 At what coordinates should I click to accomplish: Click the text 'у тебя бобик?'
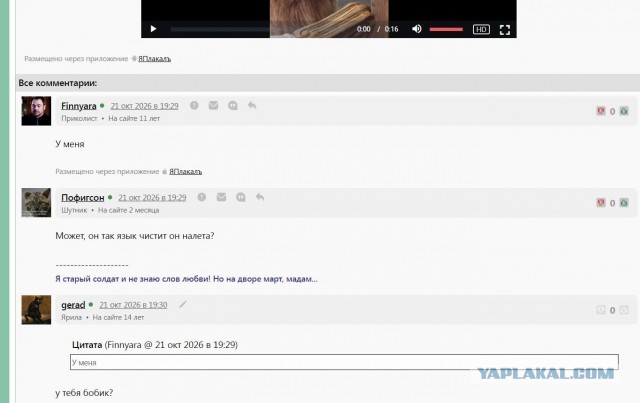pyautogui.click(x=84, y=393)
